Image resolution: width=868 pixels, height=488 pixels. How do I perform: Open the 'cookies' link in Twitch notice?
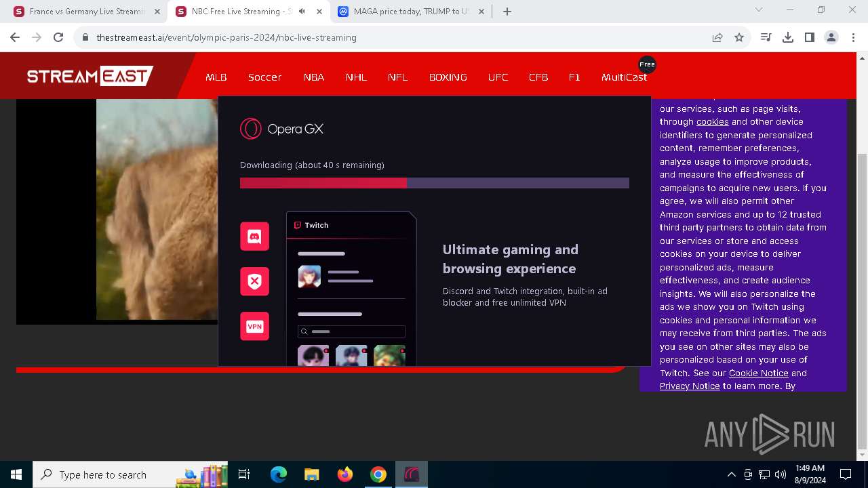point(712,122)
